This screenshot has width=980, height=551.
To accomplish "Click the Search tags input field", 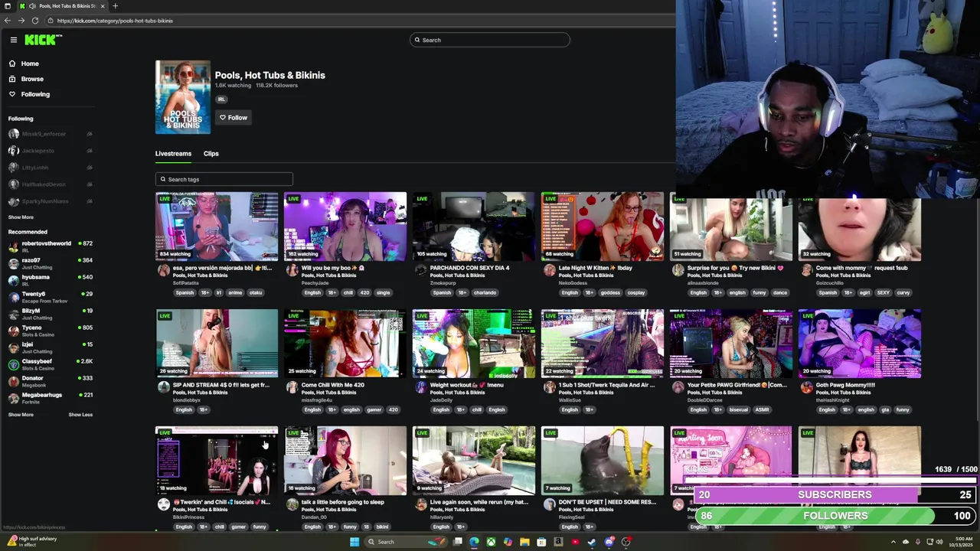I will pos(224,179).
